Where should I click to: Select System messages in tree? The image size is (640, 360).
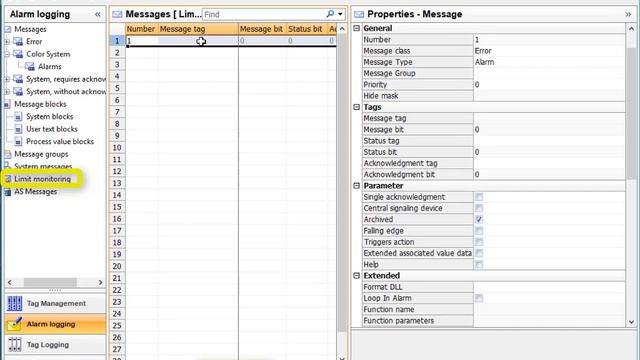[43, 167]
